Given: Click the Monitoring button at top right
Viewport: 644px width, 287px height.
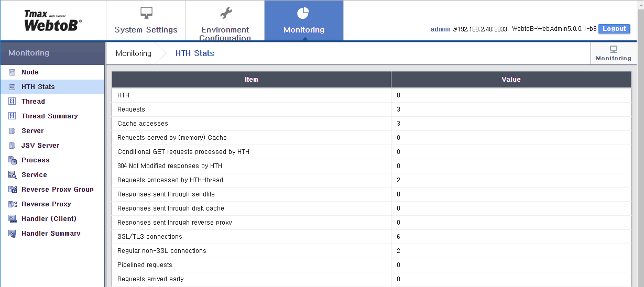Looking at the screenshot, I should tap(613, 53).
